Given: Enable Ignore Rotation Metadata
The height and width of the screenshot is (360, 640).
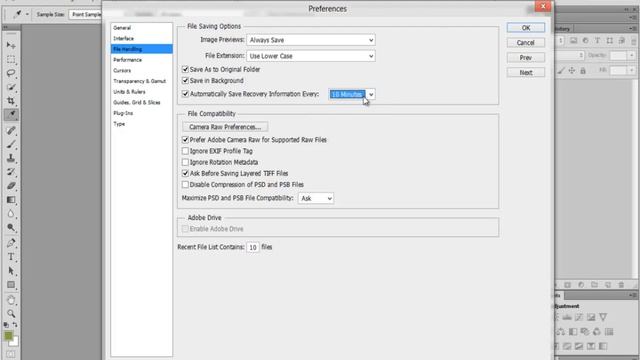Looking at the screenshot, I should click(x=185, y=162).
